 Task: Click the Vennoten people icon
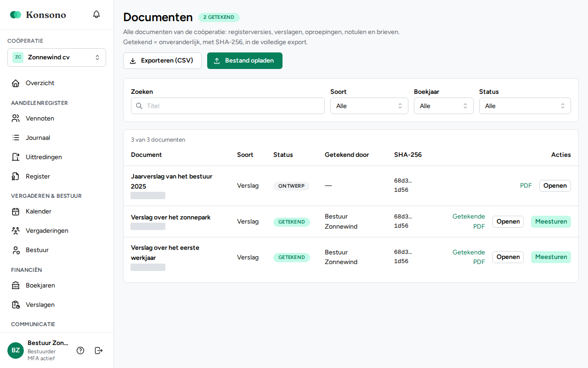tap(16, 119)
